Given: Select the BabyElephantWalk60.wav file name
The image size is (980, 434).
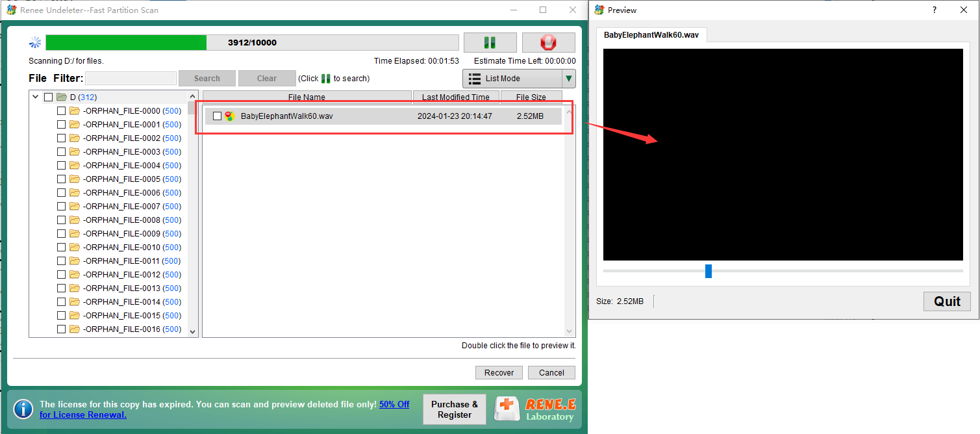Looking at the screenshot, I should click(286, 116).
